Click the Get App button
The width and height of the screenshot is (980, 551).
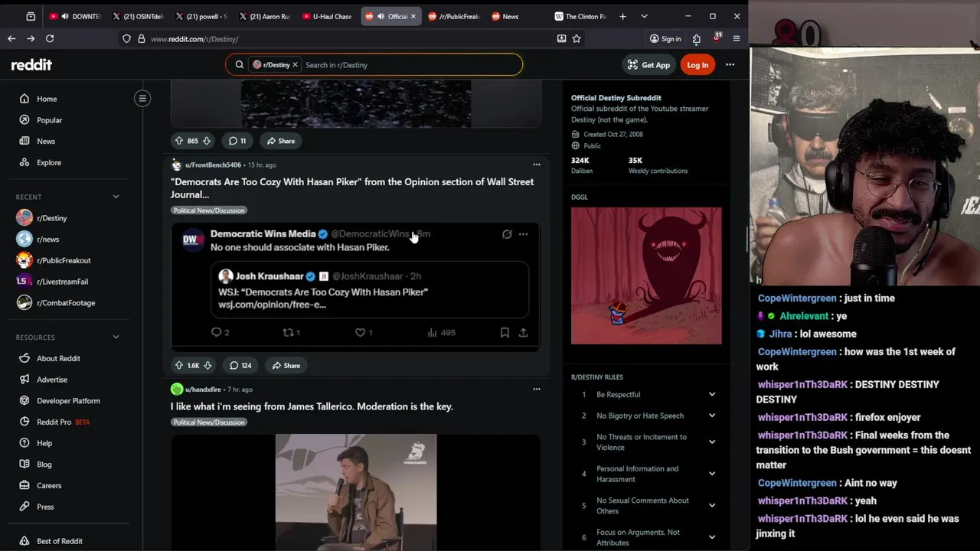point(648,65)
